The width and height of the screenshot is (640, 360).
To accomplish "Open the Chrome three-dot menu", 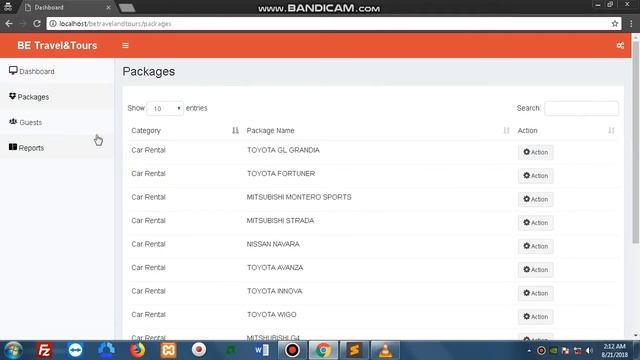I will [631, 24].
